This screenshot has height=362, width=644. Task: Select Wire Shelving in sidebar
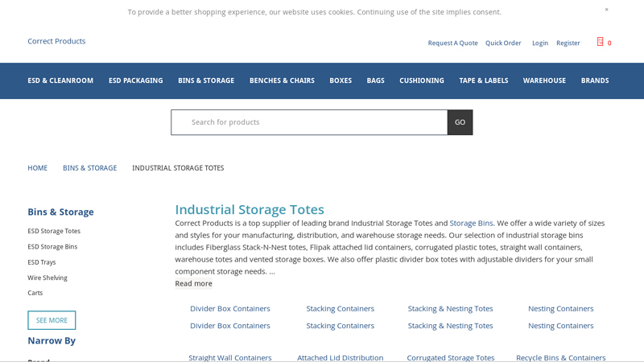click(x=47, y=278)
